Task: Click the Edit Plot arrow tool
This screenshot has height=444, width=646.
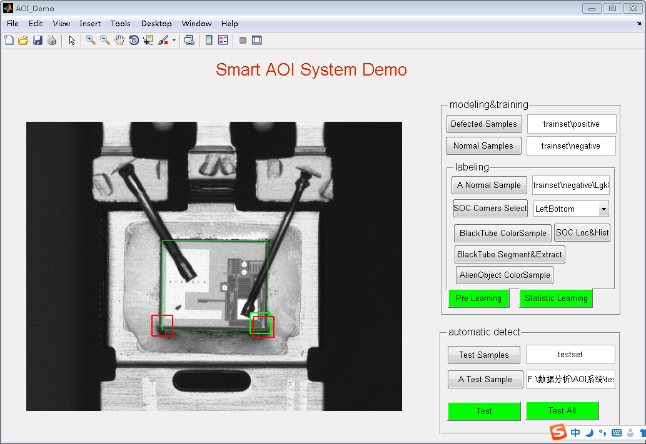Action: [x=72, y=40]
